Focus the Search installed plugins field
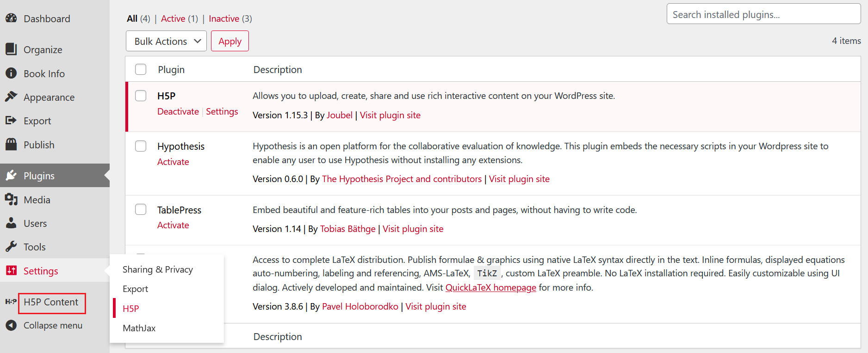The width and height of the screenshot is (868, 353). point(763,14)
